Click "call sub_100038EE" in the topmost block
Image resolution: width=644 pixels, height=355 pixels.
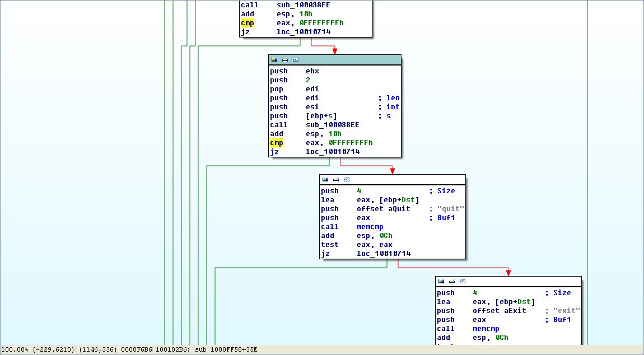[286, 5]
